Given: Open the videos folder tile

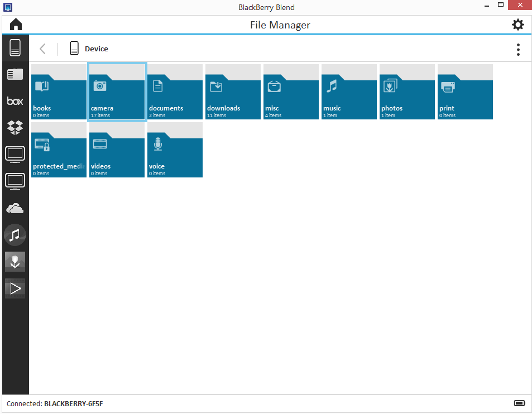Looking at the screenshot, I should [117, 150].
